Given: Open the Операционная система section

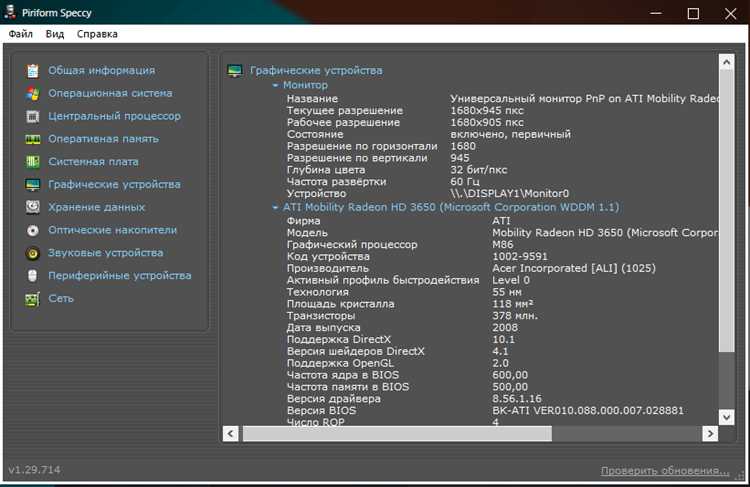Looking at the screenshot, I should coord(110,93).
